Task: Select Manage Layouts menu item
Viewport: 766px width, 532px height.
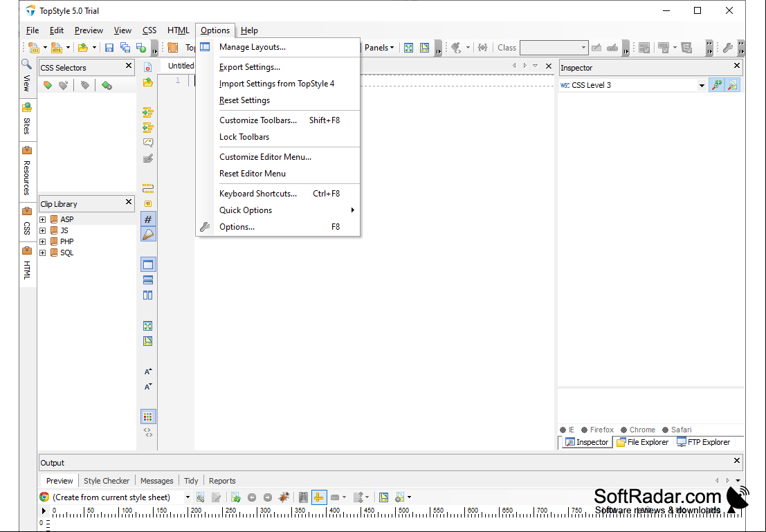Action: (277, 47)
